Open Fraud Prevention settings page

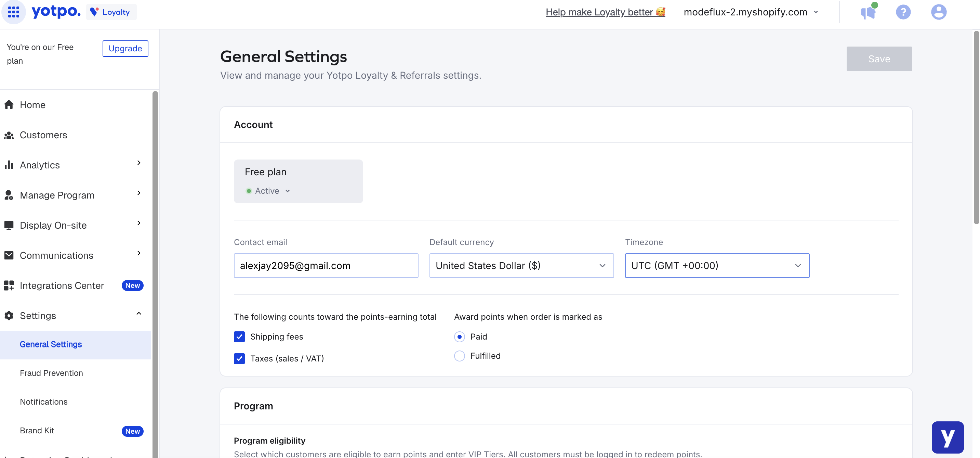(x=51, y=373)
